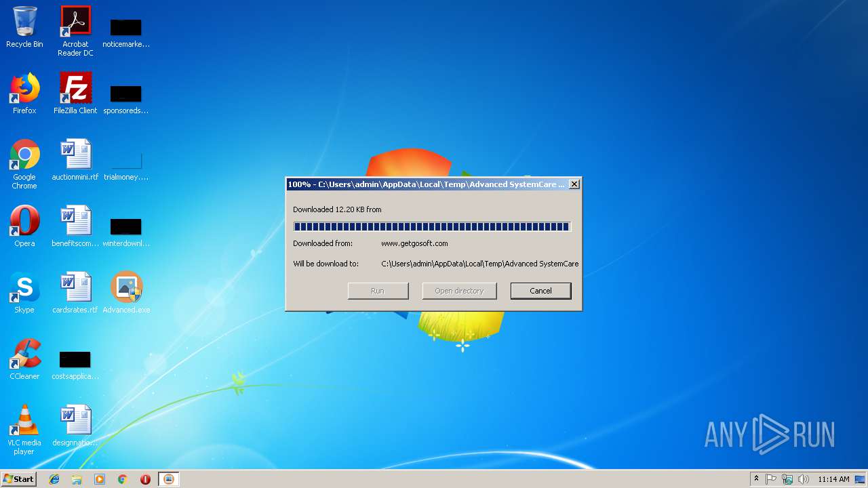Select cardsrates.rtf document icon
This screenshot has width=868, height=488.
pyautogui.click(x=75, y=293)
